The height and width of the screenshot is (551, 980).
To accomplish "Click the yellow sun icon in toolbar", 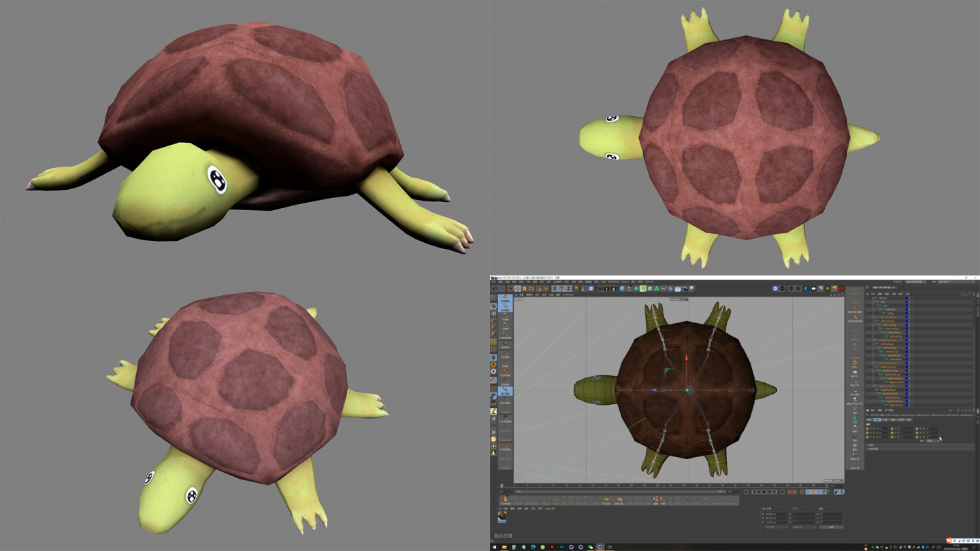I will 828,288.
